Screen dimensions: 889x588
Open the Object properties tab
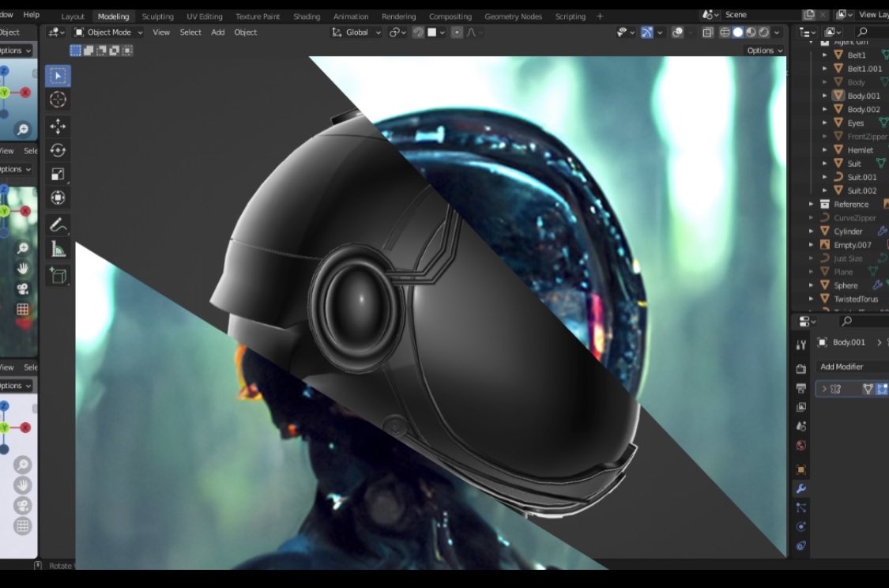click(800, 469)
